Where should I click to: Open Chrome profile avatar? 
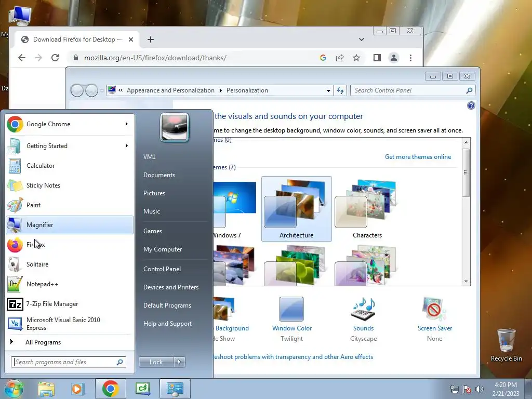(394, 58)
